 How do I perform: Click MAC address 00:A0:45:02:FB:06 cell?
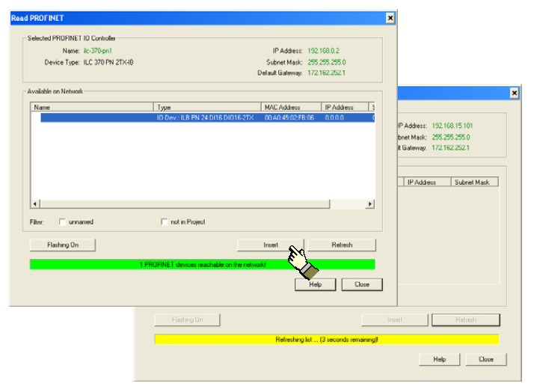click(x=289, y=118)
